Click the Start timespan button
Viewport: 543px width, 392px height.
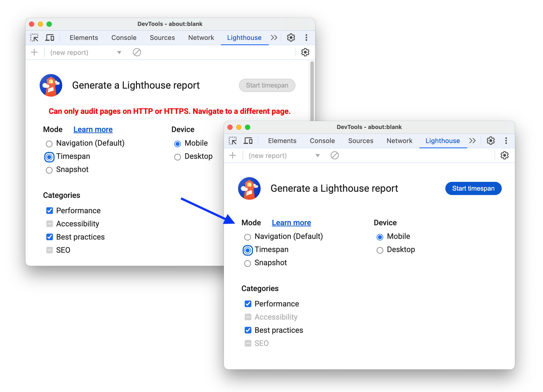[x=473, y=188]
